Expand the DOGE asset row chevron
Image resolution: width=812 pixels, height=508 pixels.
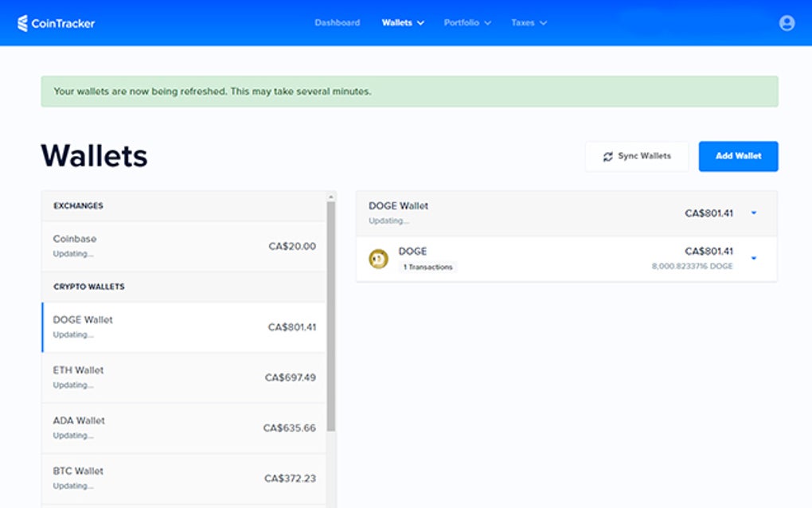pos(752,259)
